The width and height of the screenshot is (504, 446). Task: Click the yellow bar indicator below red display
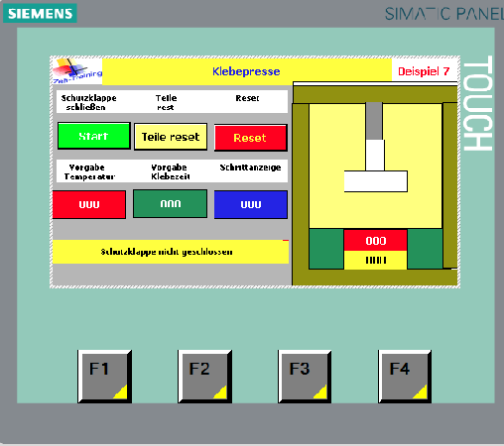tap(375, 260)
